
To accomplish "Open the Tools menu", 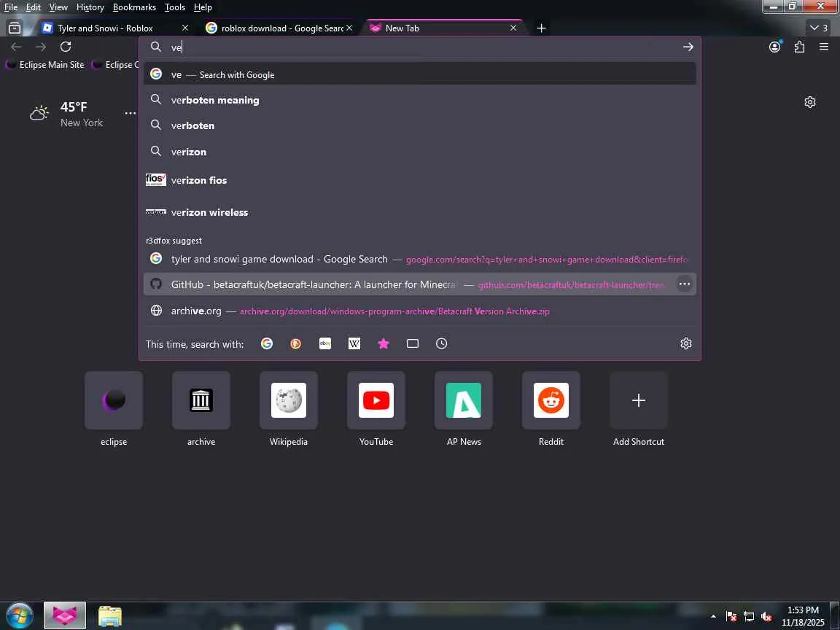I will pos(175,7).
